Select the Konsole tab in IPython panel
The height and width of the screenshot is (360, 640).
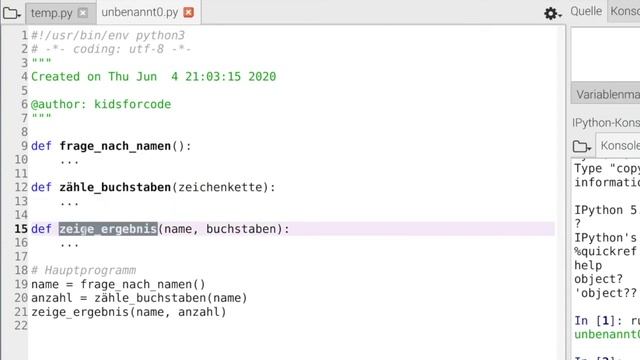pyautogui.click(x=620, y=145)
